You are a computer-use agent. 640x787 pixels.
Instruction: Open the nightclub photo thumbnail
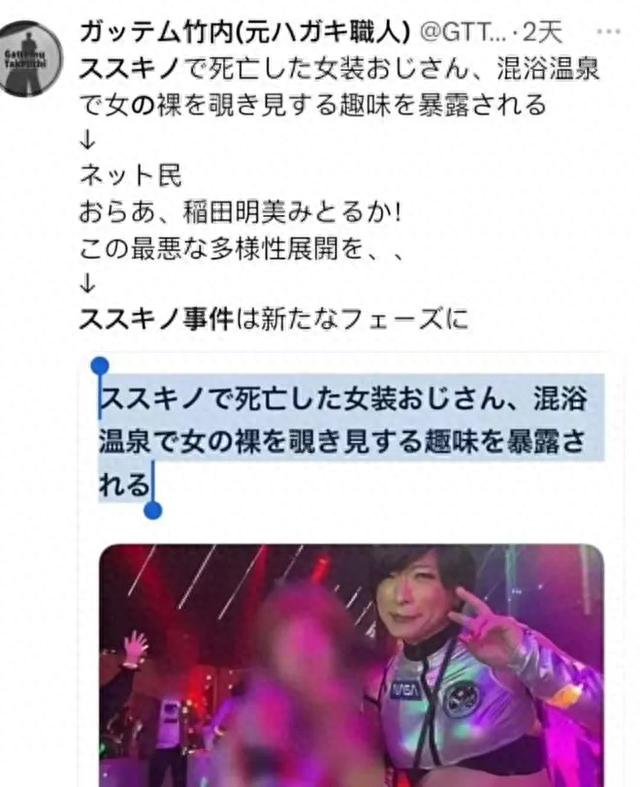click(x=351, y=665)
